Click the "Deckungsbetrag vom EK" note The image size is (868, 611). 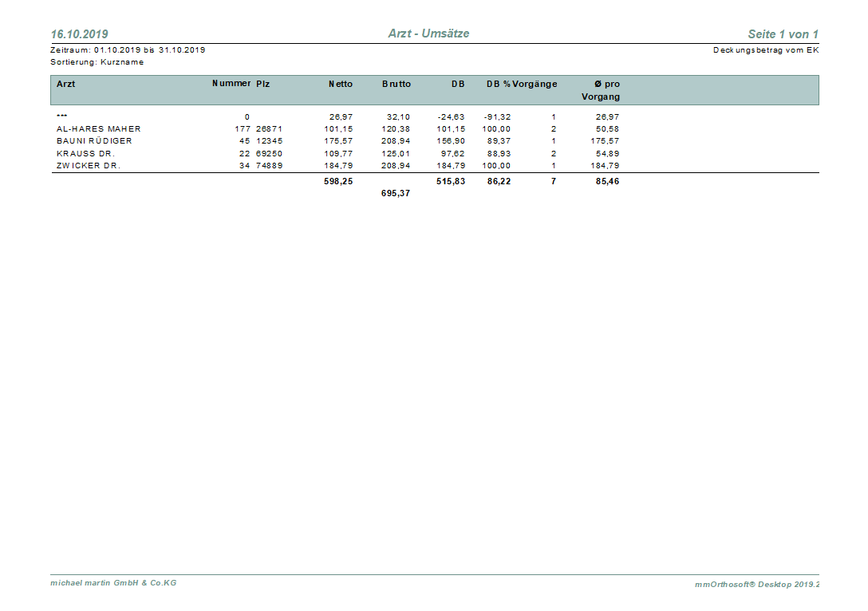766,50
